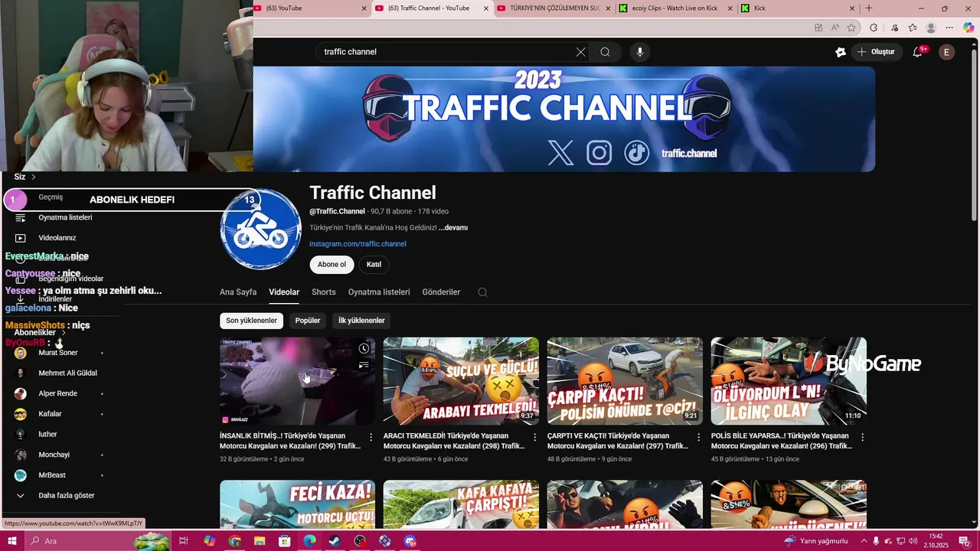
Task: Click the magnifier search button next to the search box
Action: coord(605,52)
